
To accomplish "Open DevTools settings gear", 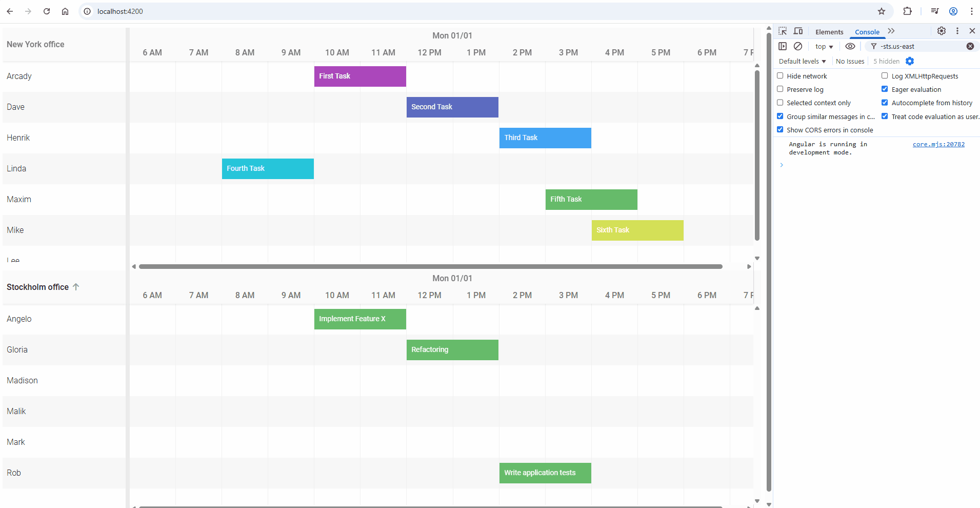I will [941, 31].
